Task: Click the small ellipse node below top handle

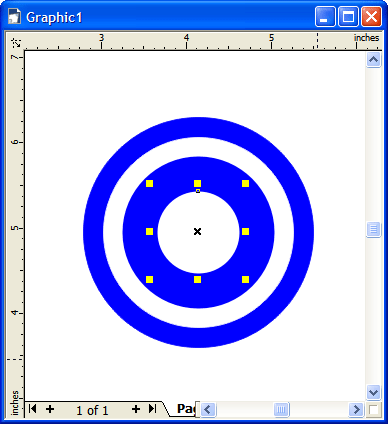Action: point(198,191)
